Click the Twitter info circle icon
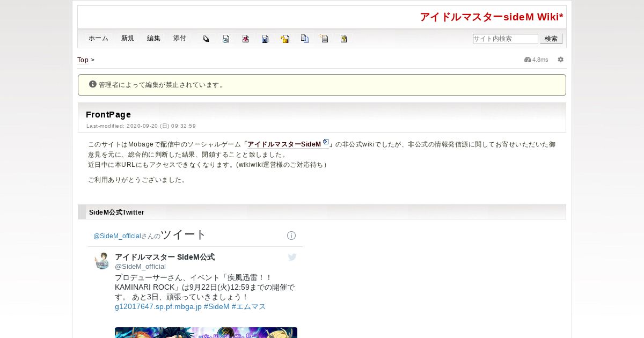 (x=291, y=236)
